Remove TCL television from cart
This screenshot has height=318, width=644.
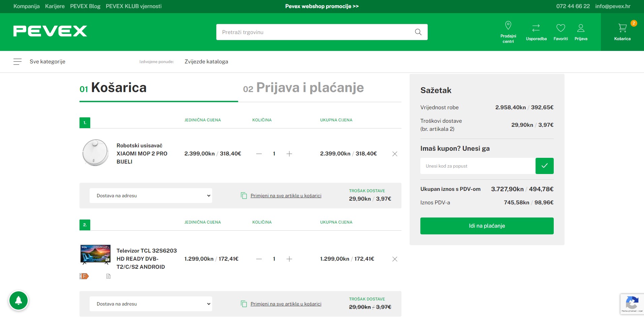coord(395,259)
